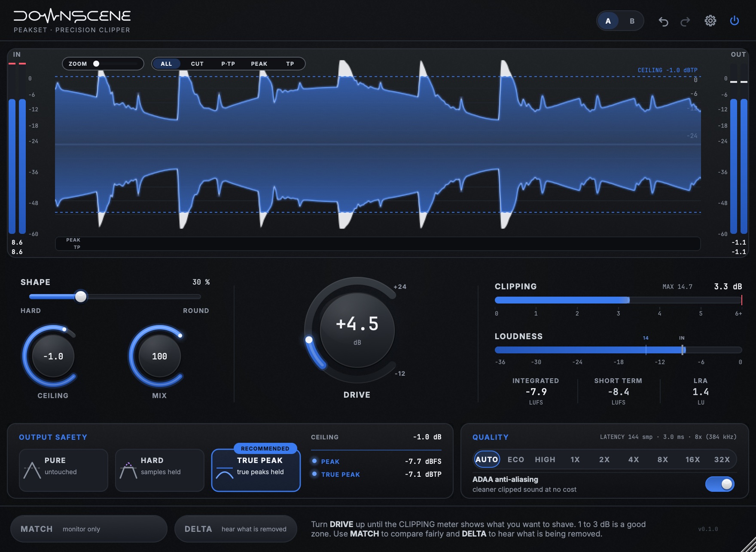Click the SHAPE 30 % value
Screen dimensions: 756x552
[201, 282]
